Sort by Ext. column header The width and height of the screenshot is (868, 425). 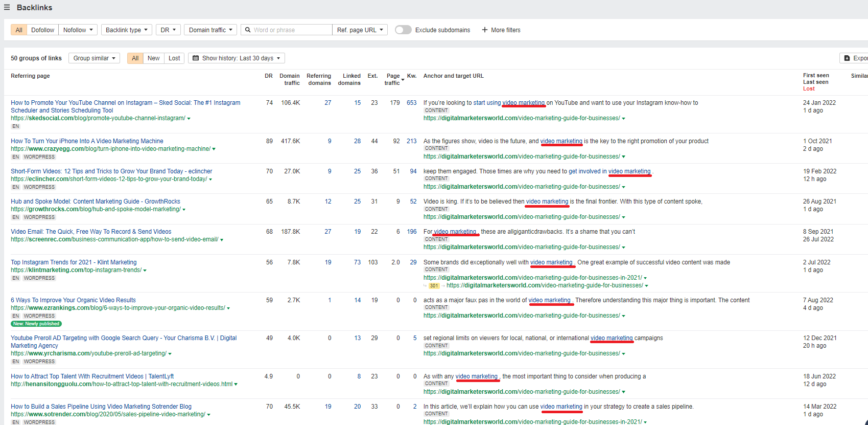(x=372, y=76)
